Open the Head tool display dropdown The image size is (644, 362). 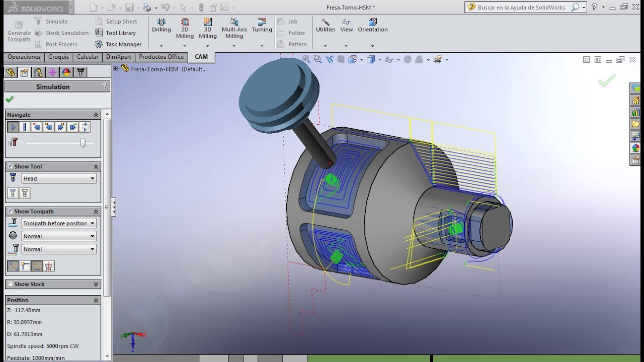point(59,178)
